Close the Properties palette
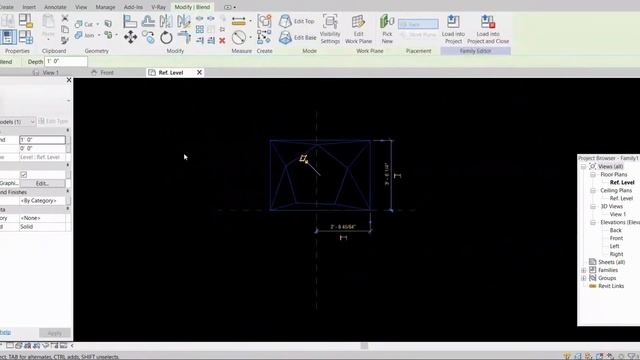Viewport: 640px width, 360px height. click(x=69, y=80)
